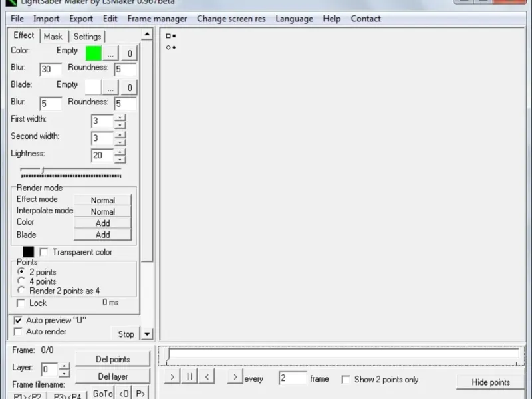Decrease First width with down arrow
This screenshot has height=399, width=532.
tap(120, 125)
